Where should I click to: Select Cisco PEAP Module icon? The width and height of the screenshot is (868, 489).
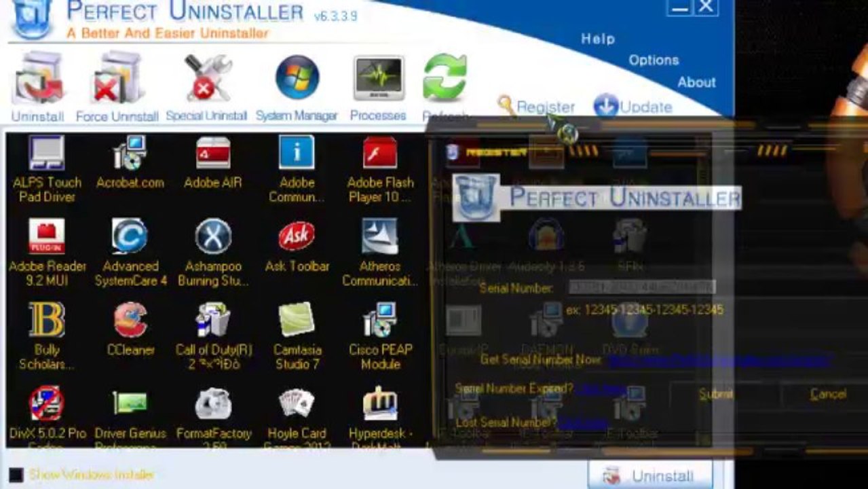click(380, 336)
